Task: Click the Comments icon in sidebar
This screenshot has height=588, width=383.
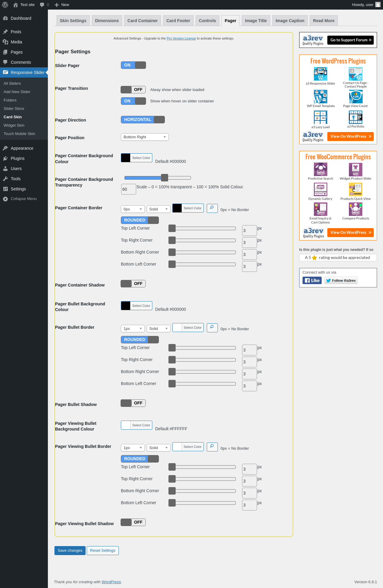Action: 5,62
